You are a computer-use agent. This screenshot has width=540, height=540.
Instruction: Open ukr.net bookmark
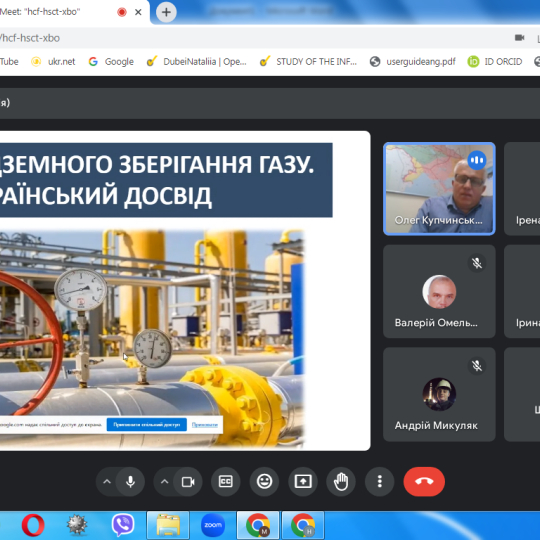(53, 62)
